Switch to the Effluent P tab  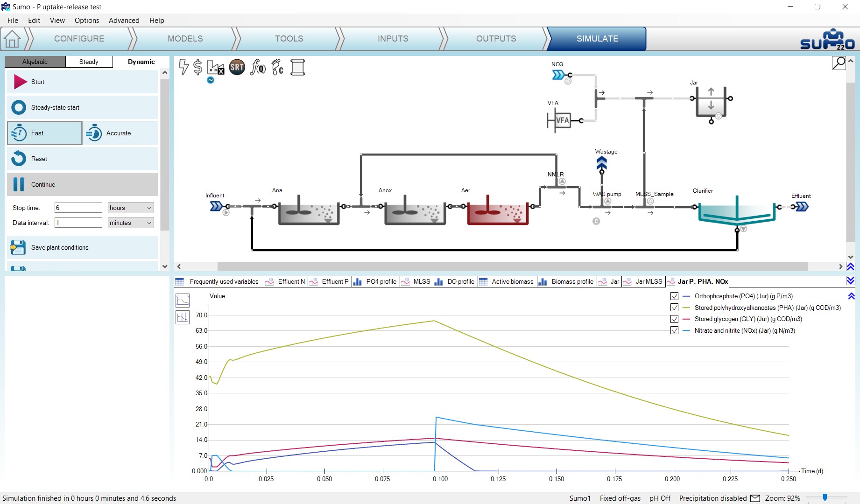tap(329, 281)
